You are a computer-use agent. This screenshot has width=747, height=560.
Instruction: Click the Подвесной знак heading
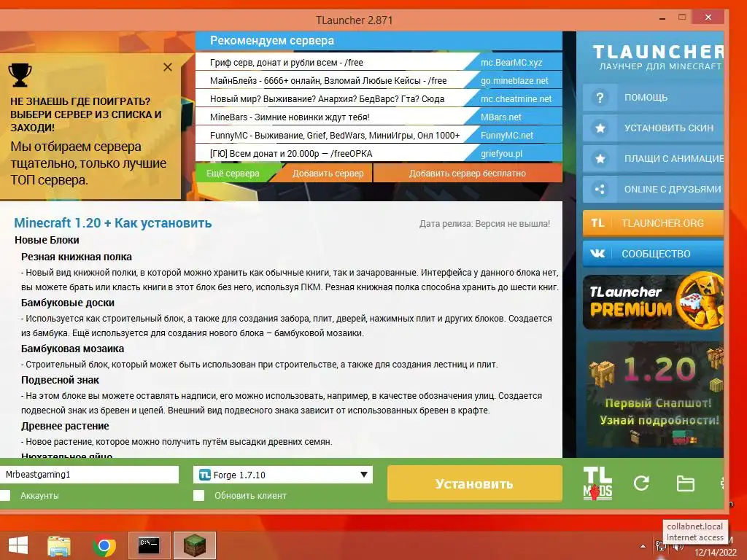[60, 380]
